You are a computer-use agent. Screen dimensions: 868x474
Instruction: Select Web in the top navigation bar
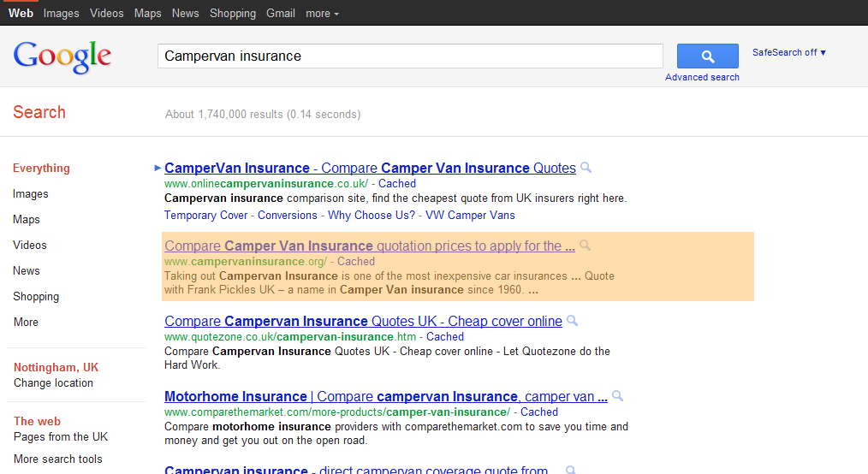point(21,14)
